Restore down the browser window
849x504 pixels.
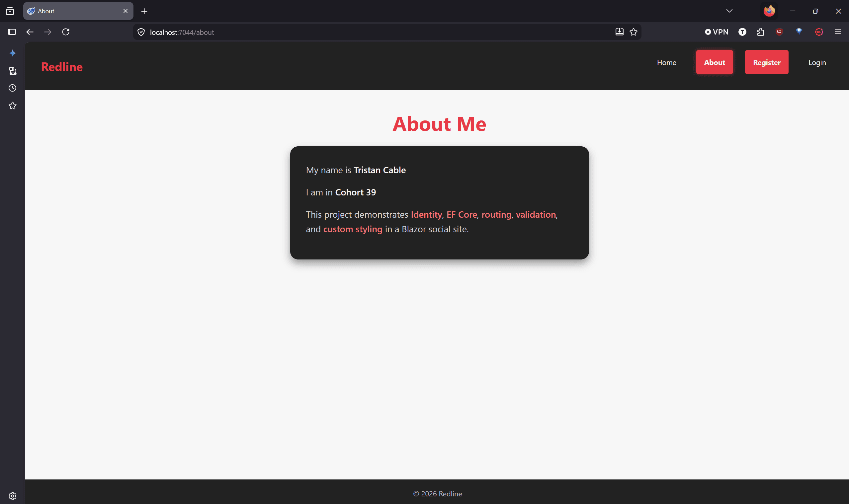coord(815,11)
